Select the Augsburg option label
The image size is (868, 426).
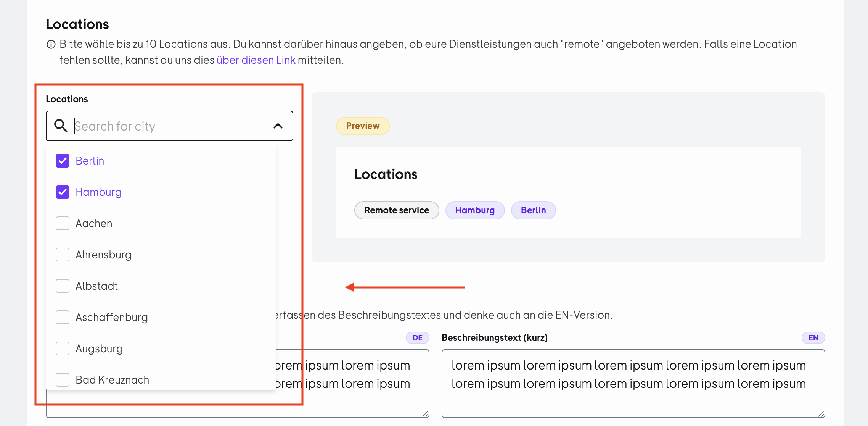pyautogui.click(x=99, y=349)
